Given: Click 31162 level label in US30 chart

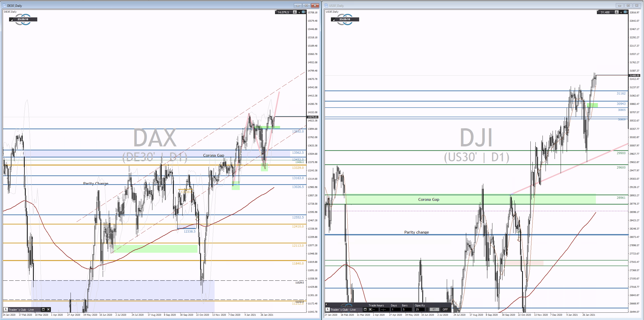Looking at the screenshot, I should tap(621, 93).
